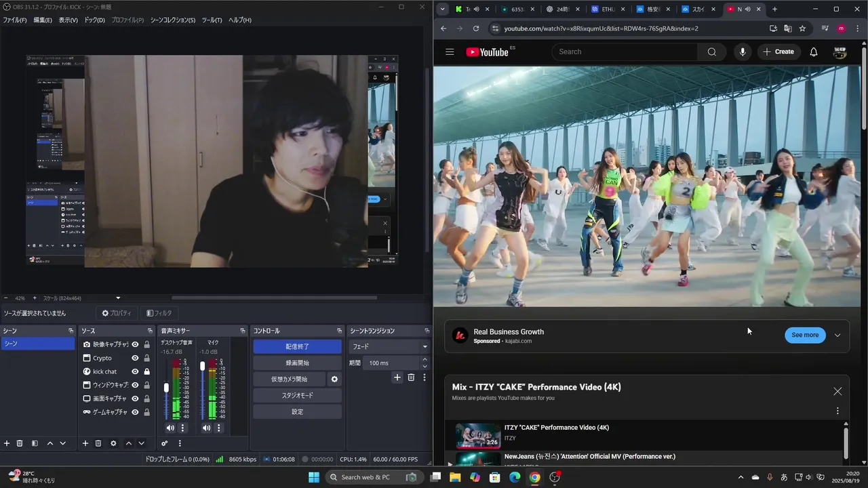Click 録画開始 to start recording
The image size is (868, 488).
click(x=297, y=363)
